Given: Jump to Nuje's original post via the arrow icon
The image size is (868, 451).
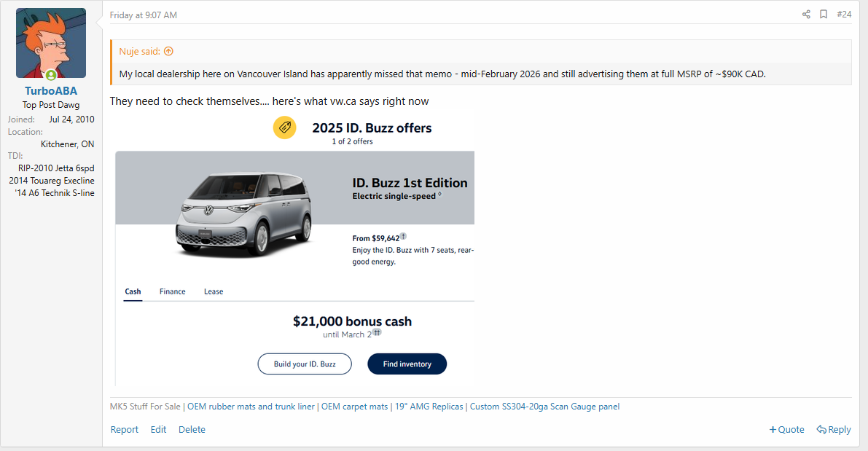Looking at the screenshot, I should tap(169, 51).
